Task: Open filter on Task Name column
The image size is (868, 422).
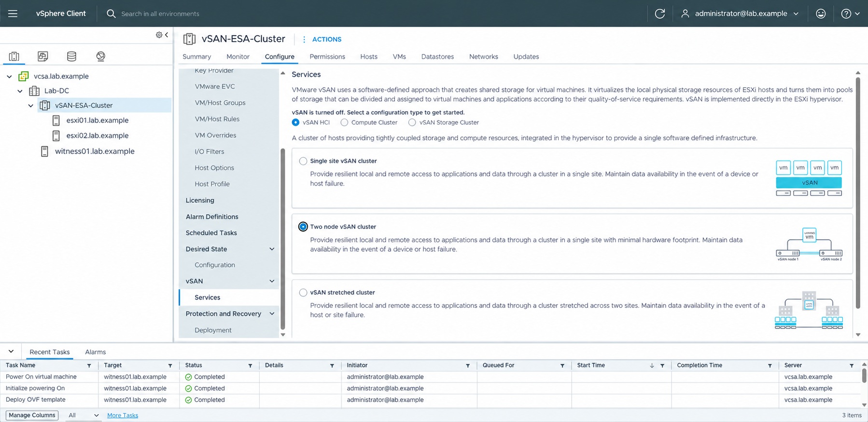Action: [x=89, y=366]
